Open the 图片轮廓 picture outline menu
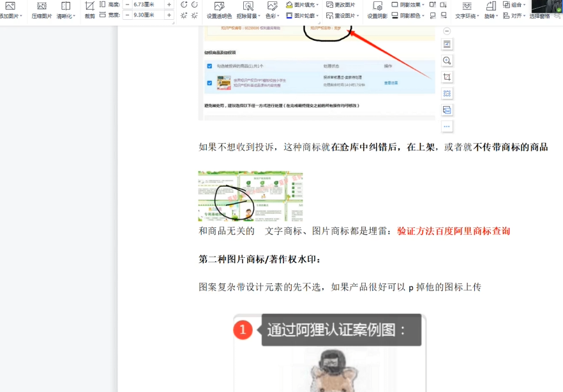 coord(303,15)
